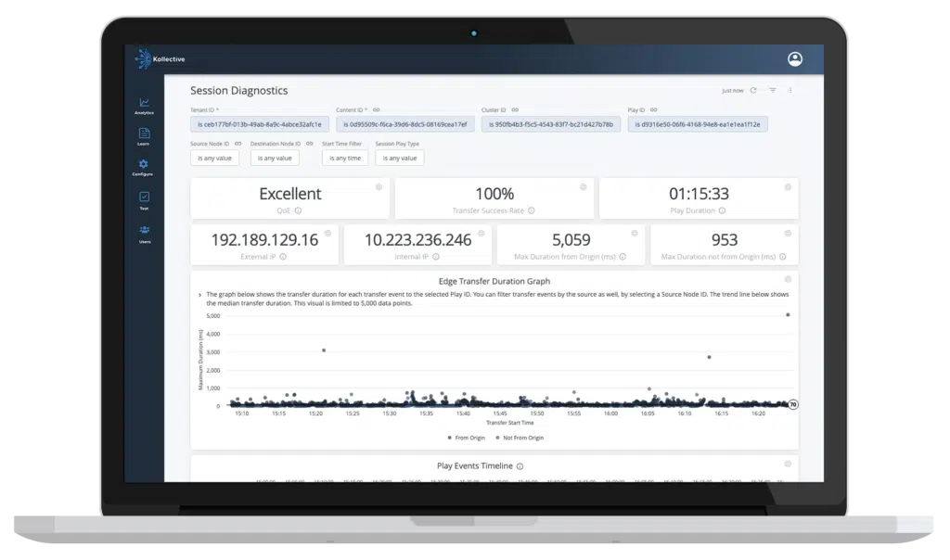Open the Tenant ID filter value
The height and width of the screenshot is (560, 950).
click(x=260, y=124)
